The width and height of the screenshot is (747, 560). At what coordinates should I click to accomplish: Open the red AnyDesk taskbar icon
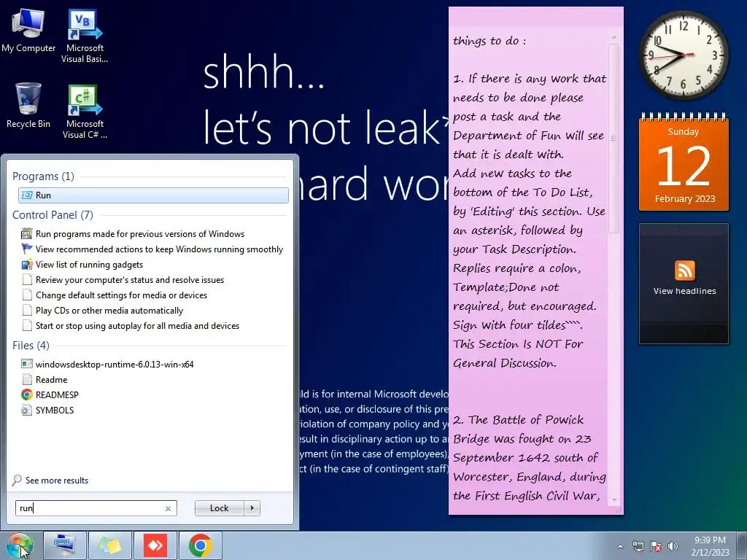click(x=155, y=545)
